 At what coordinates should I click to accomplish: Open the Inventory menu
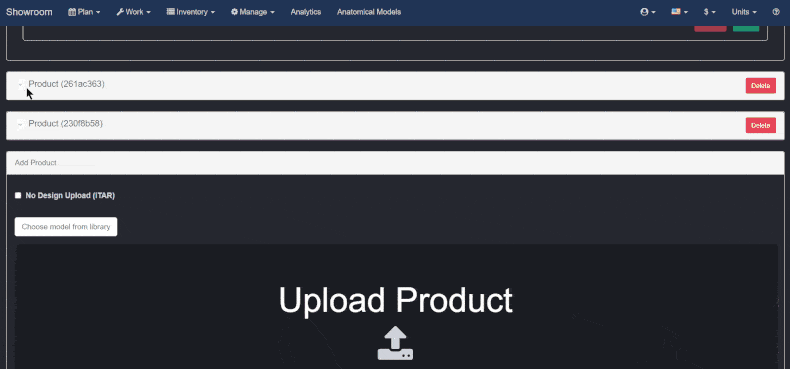tap(191, 12)
